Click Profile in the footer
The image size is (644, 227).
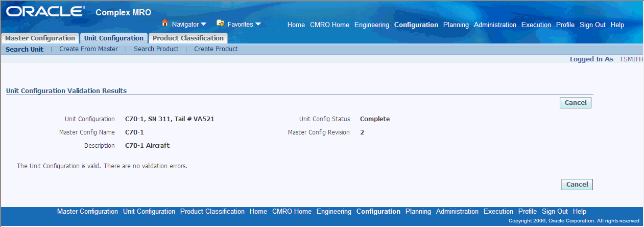[528, 212]
